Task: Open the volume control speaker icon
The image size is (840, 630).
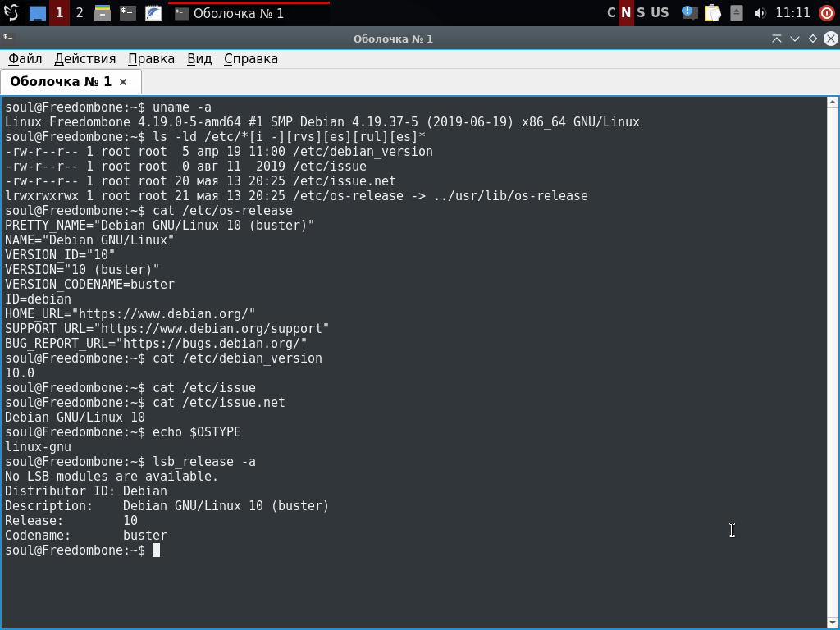Action: tap(760, 13)
